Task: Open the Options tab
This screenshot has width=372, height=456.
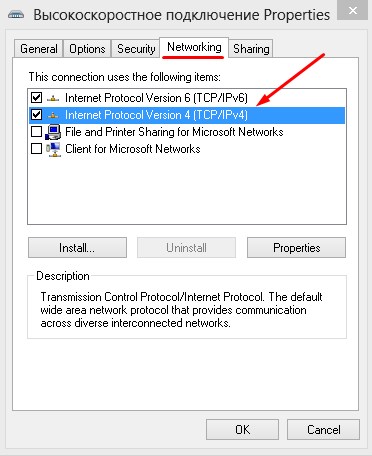Action: (x=87, y=49)
